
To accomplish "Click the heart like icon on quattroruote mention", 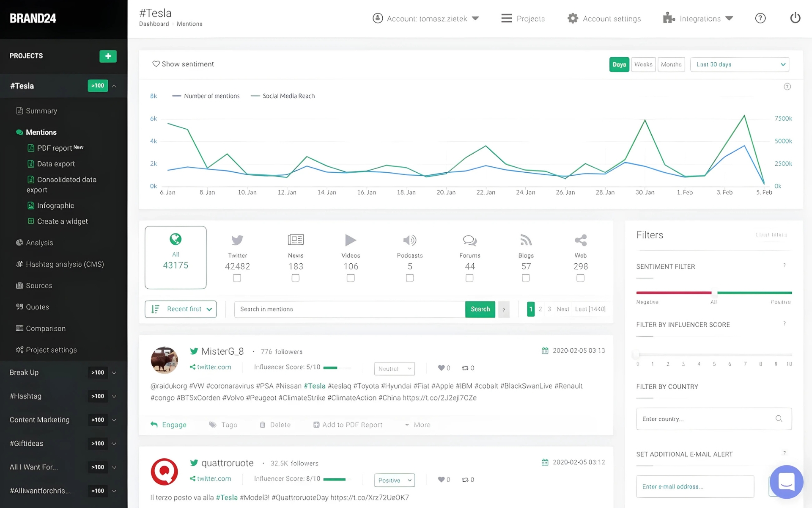I will [x=441, y=480].
